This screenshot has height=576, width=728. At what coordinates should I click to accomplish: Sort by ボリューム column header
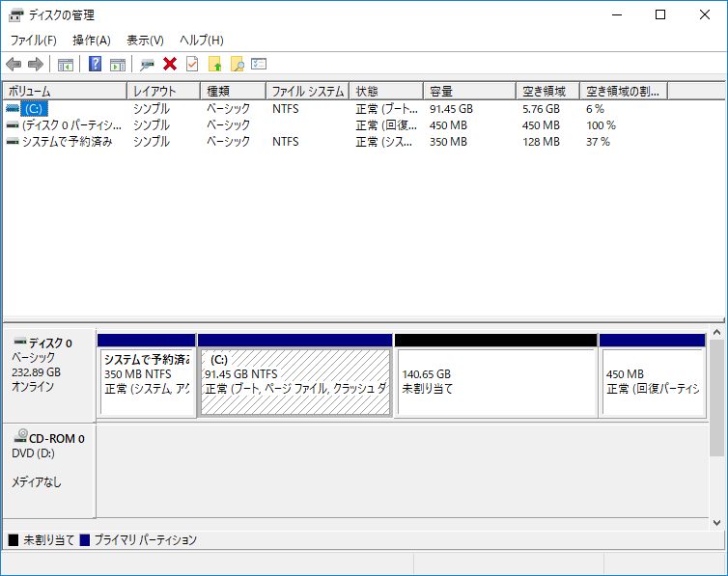tap(65, 92)
